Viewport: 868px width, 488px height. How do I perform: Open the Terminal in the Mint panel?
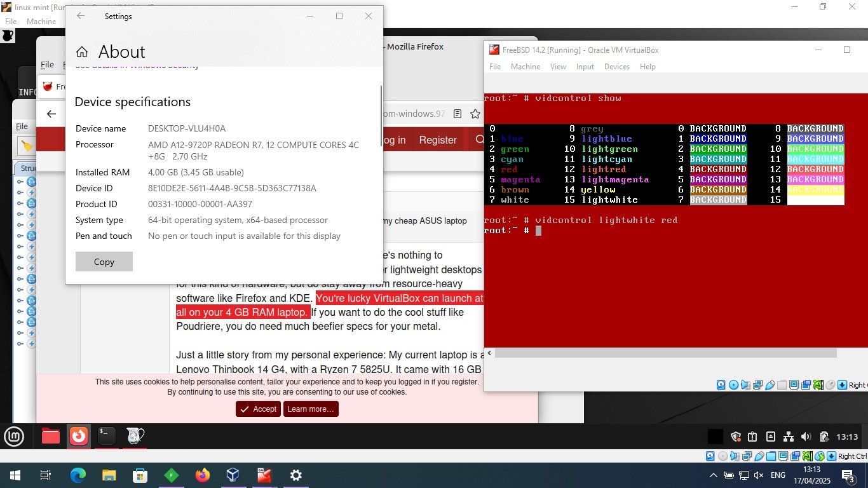pyautogui.click(x=107, y=436)
